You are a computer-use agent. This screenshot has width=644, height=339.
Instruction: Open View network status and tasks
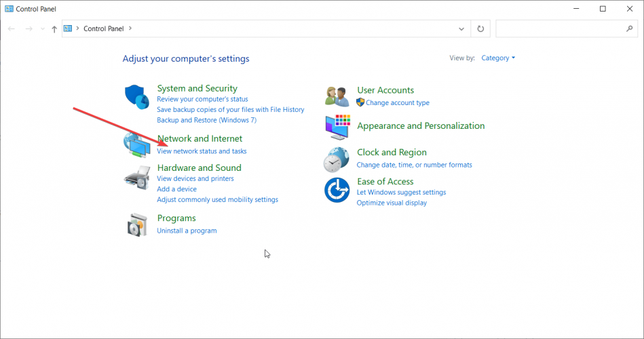(202, 151)
